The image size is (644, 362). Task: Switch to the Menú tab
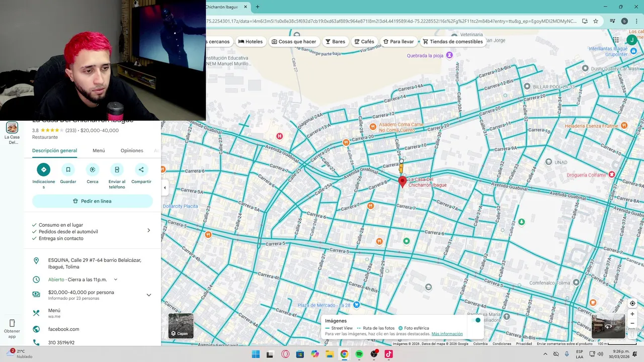click(x=99, y=150)
